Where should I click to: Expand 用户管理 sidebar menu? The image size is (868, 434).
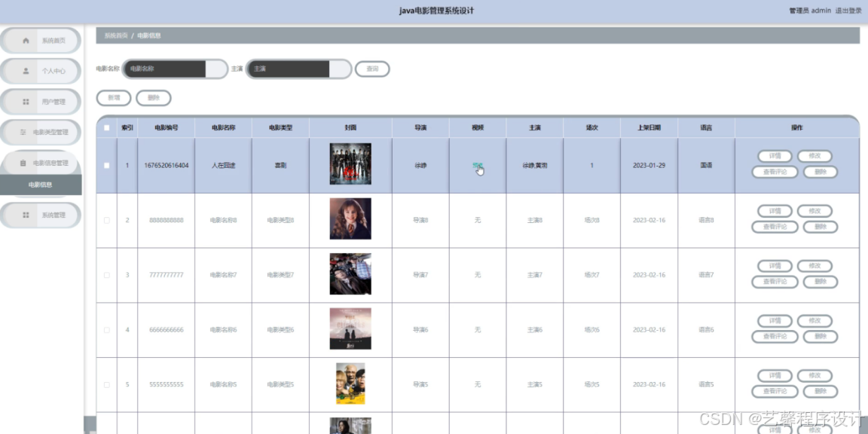pyautogui.click(x=41, y=101)
